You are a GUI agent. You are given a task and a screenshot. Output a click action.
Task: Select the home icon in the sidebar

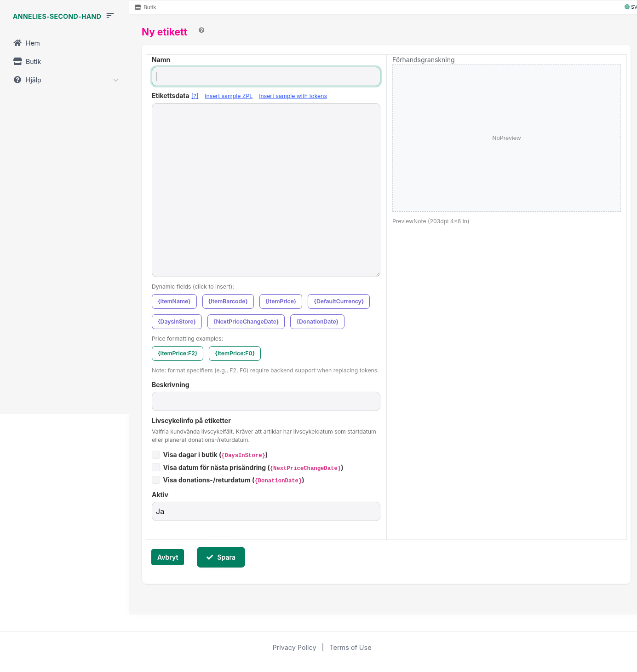tap(17, 43)
